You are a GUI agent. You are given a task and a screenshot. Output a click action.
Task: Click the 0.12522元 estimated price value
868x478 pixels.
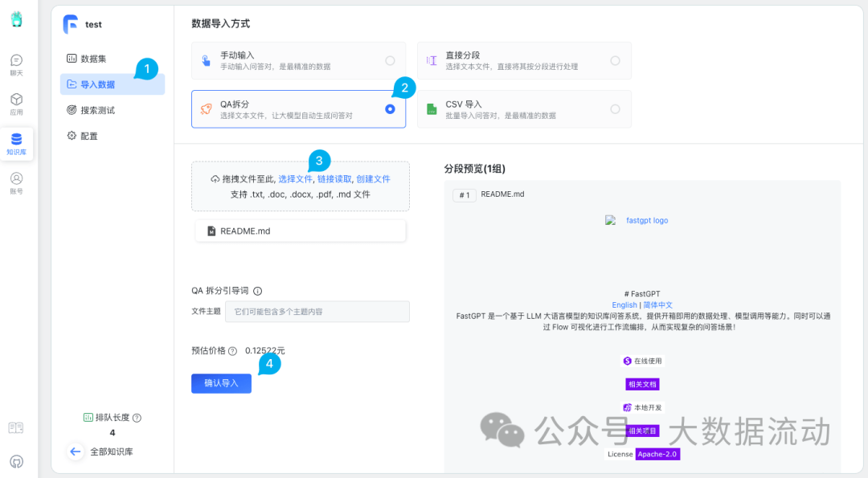265,351
